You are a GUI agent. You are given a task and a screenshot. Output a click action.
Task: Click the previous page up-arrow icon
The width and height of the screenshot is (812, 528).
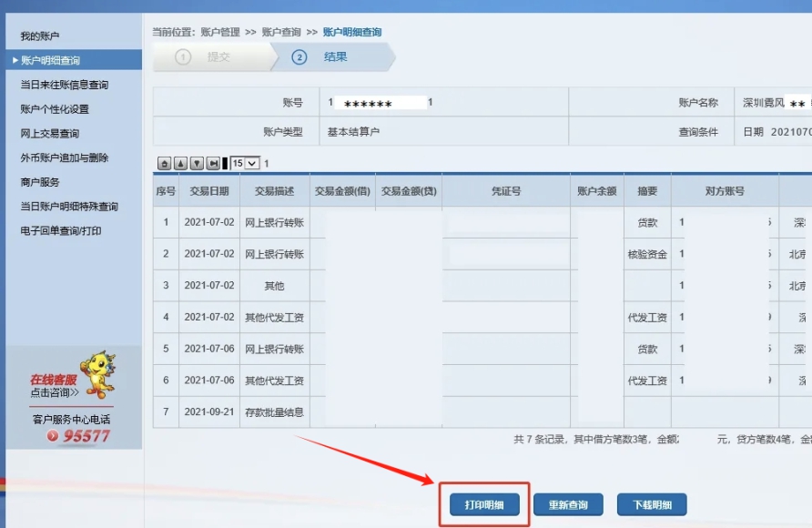tap(180, 163)
